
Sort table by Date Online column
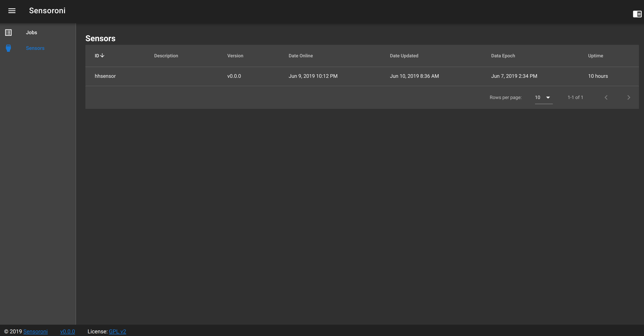[x=300, y=56]
